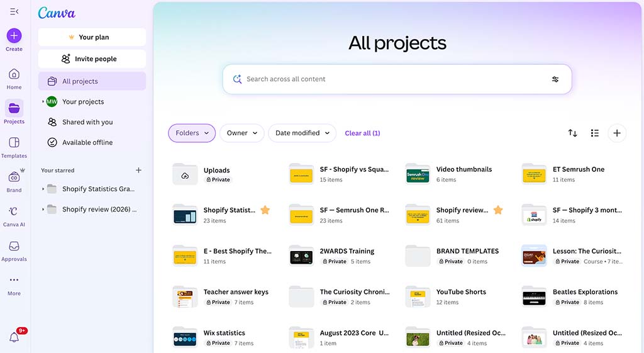Viewport: 644px width, 353px height.
Task: Click the Invite people button
Action: pos(92,59)
